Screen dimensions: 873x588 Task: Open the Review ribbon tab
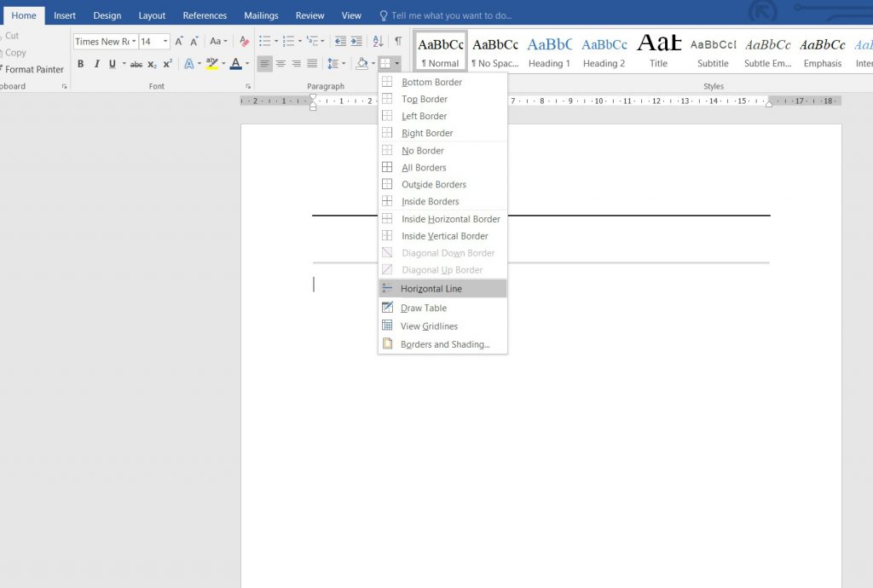309,14
